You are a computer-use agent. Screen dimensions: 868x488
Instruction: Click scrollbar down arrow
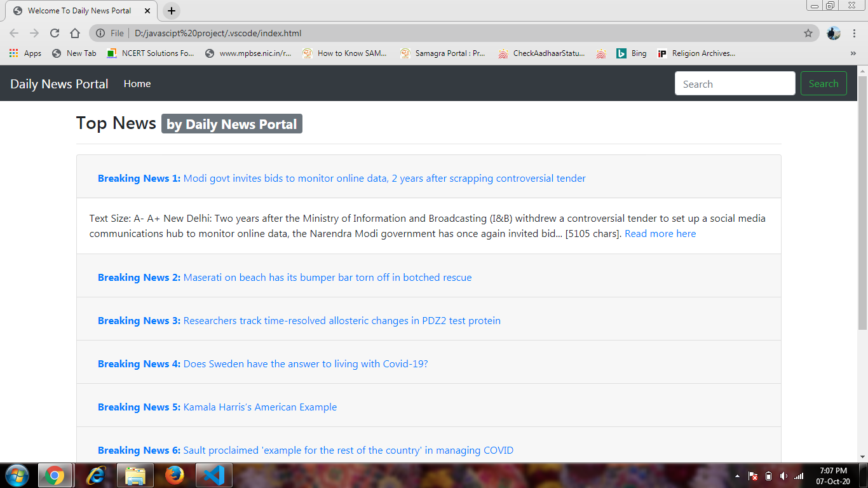(862, 457)
